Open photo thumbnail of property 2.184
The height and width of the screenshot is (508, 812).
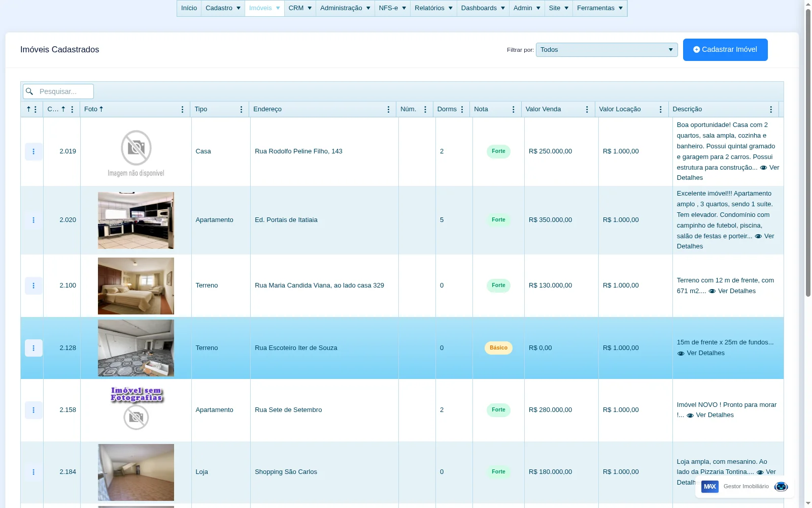click(x=136, y=472)
